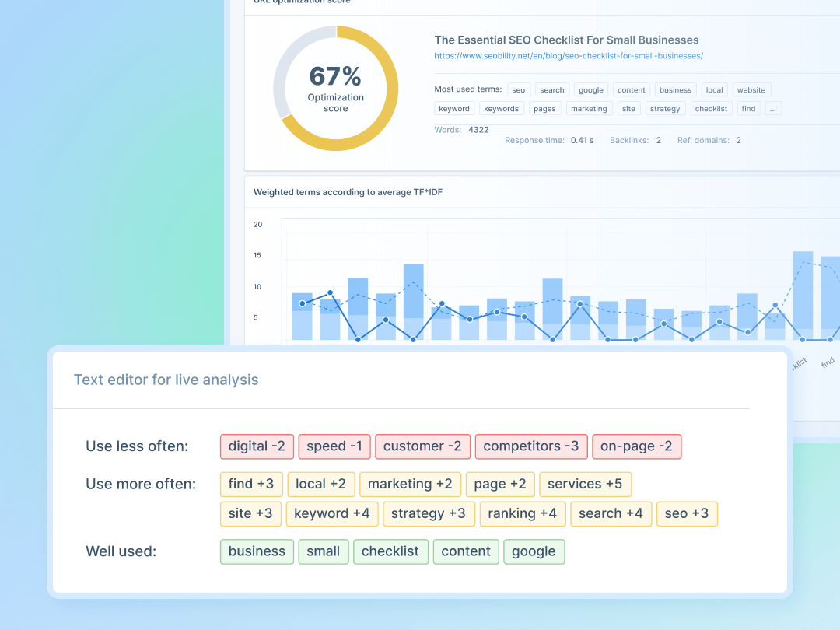Click the 67% optimization score donut chart

(335, 88)
